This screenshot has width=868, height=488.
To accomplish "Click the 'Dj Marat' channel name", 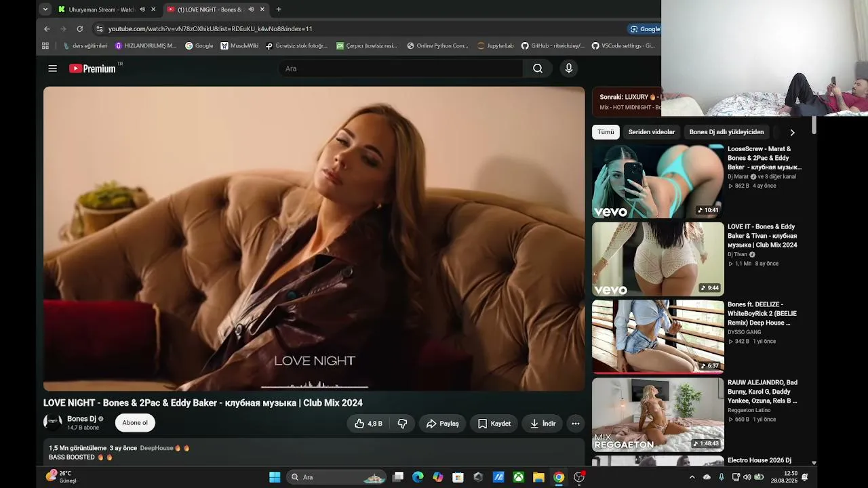I will pos(738,177).
